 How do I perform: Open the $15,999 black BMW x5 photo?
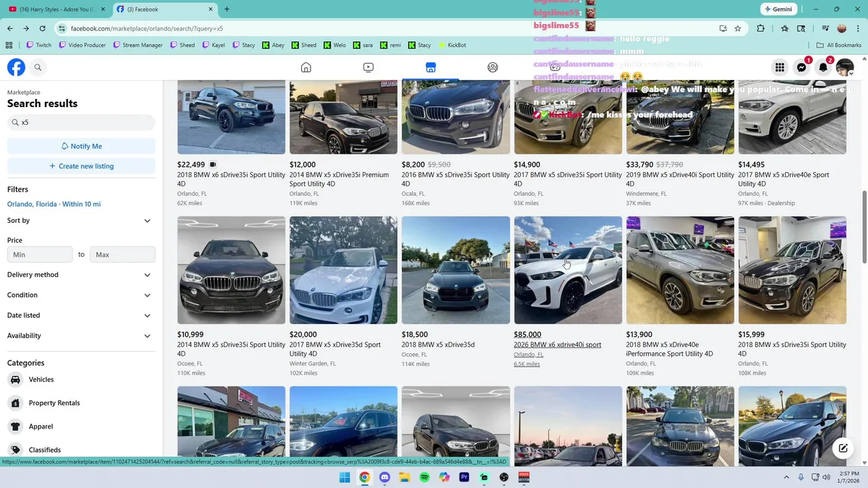(792, 270)
